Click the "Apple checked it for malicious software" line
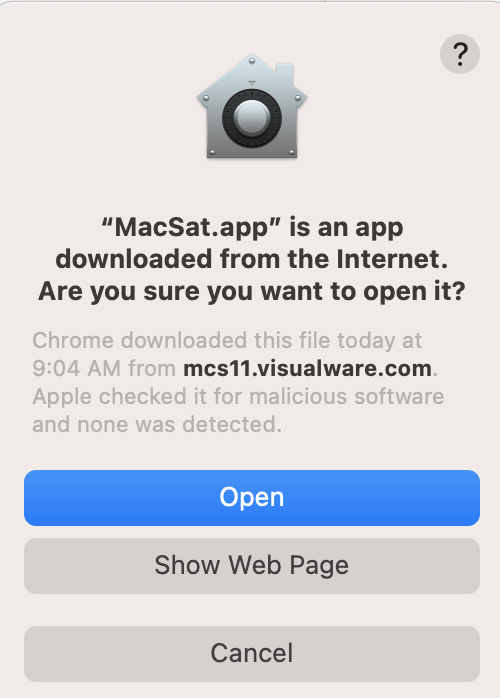The height and width of the screenshot is (698, 500). click(238, 397)
